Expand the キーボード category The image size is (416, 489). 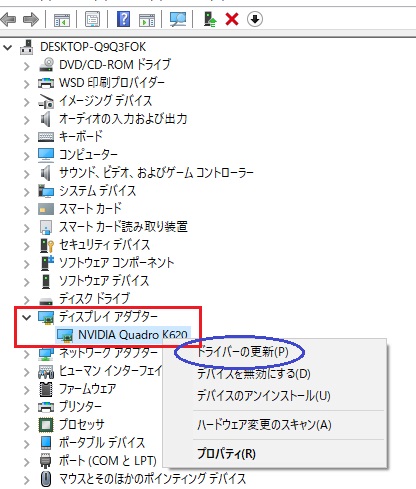coord(27,138)
